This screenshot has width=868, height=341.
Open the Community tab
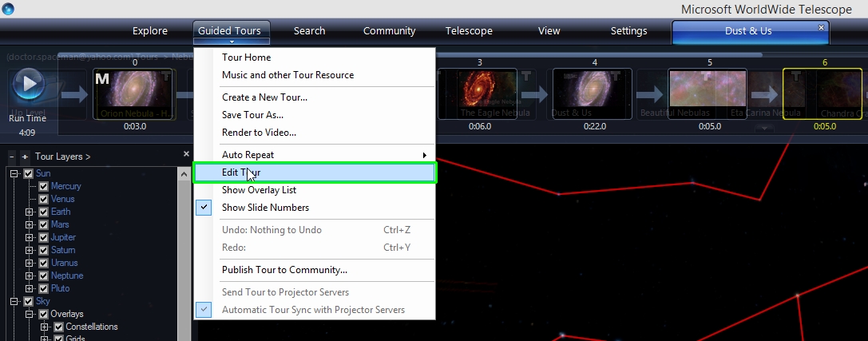click(x=389, y=31)
